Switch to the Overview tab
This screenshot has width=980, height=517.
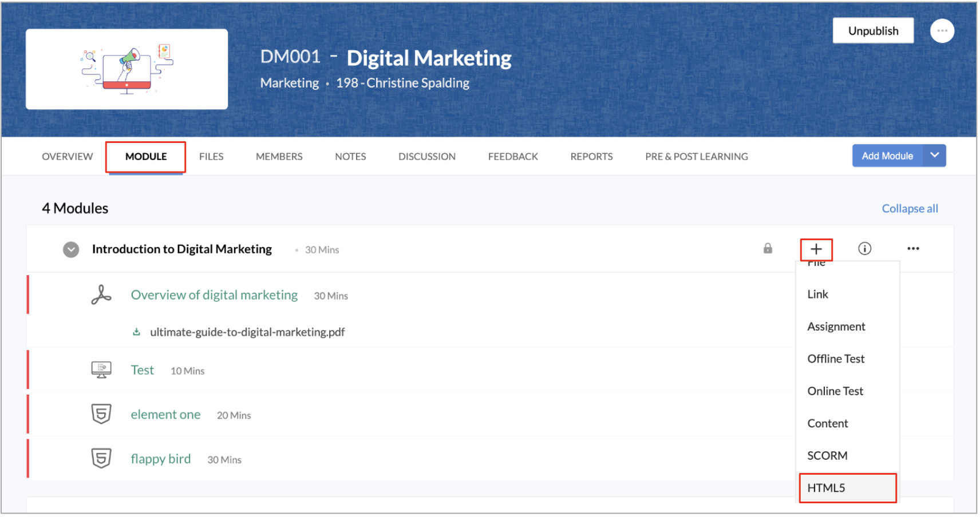[67, 157]
